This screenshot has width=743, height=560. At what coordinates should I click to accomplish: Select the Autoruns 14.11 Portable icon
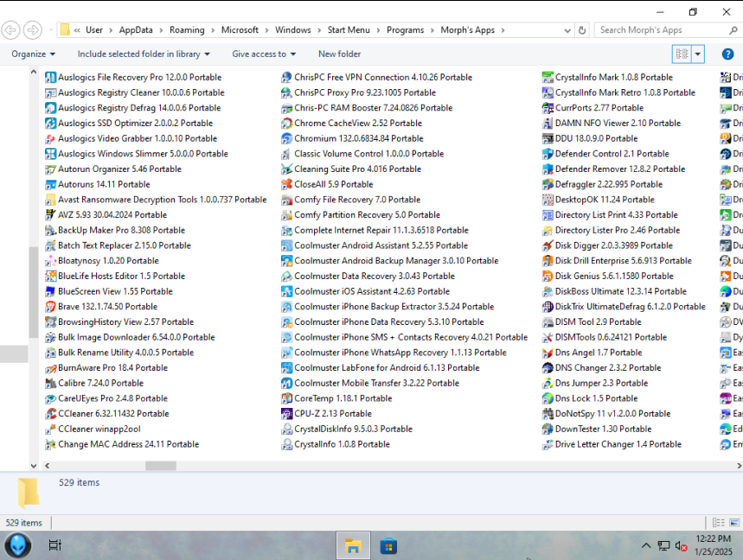(x=50, y=185)
